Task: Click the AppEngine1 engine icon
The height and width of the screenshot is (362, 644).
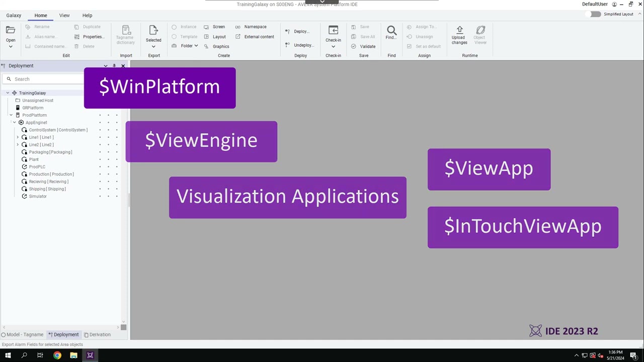Action: click(x=21, y=123)
